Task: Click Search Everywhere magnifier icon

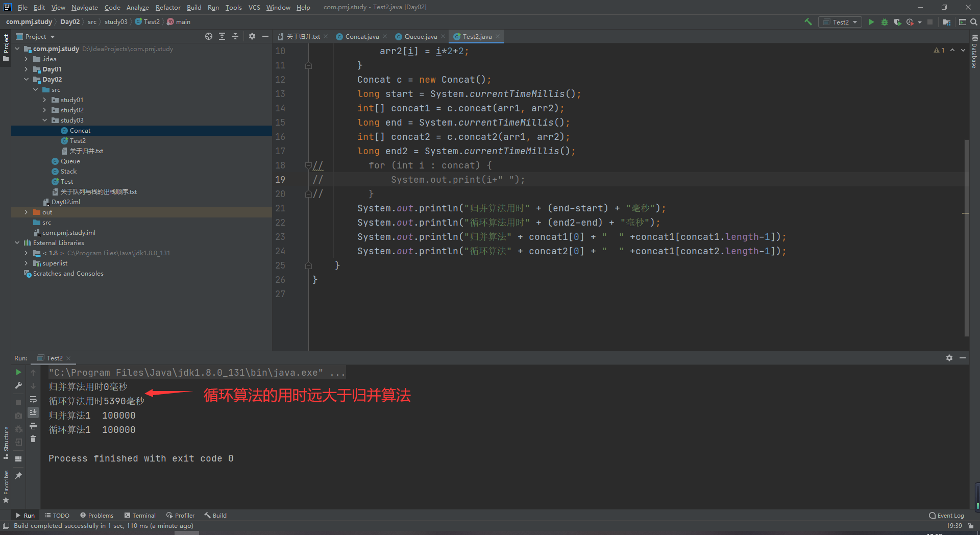Action: 974,22
